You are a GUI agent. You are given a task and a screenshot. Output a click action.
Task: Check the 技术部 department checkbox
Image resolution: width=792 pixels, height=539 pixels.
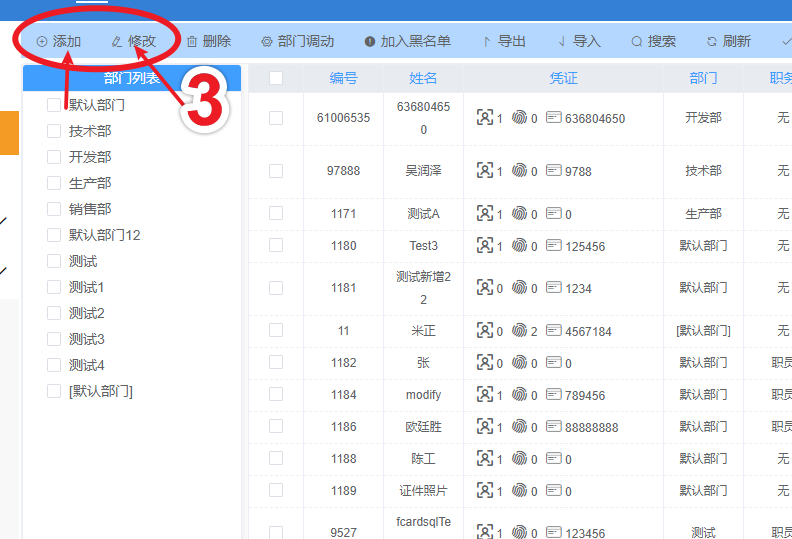coord(54,131)
